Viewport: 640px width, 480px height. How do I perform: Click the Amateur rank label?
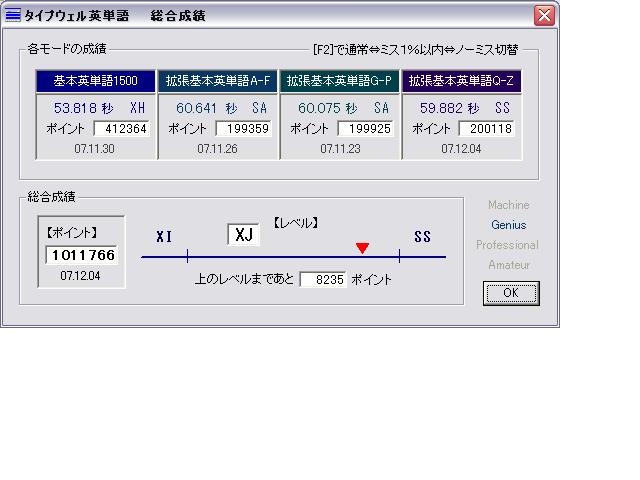pyautogui.click(x=509, y=265)
